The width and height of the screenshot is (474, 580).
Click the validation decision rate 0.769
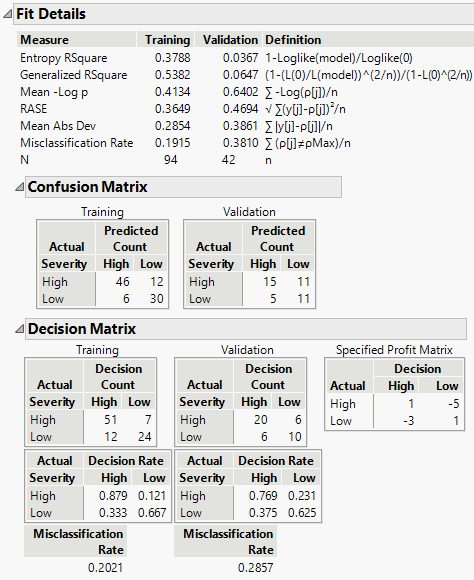click(x=263, y=496)
